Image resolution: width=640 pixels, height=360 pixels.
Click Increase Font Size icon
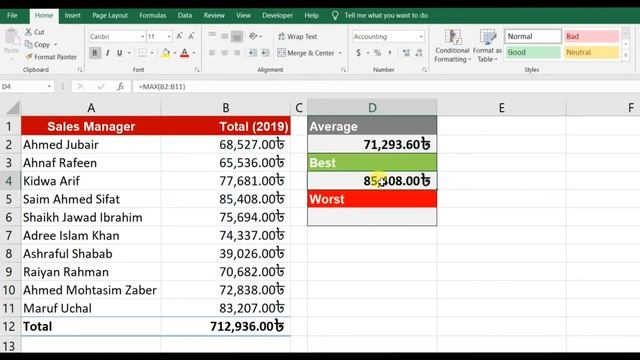[179, 36]
